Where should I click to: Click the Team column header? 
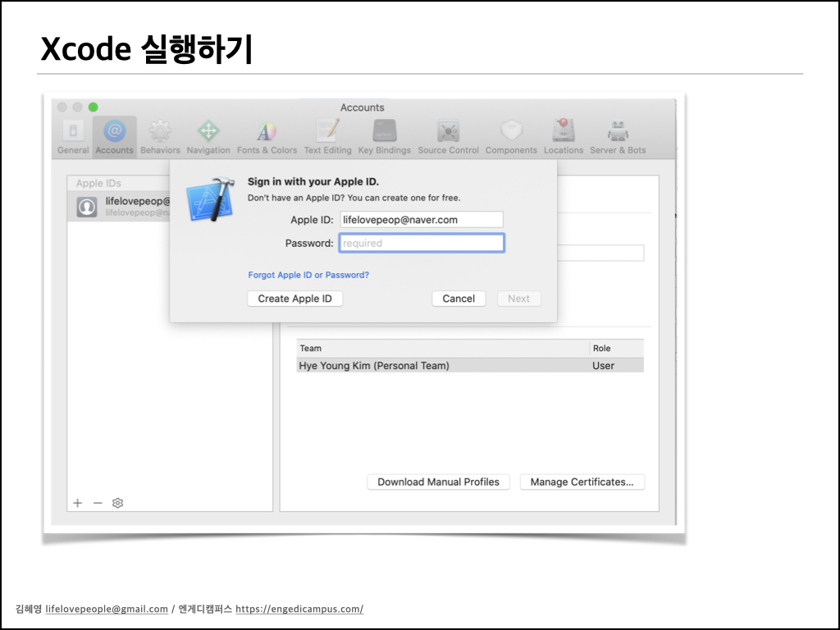(x=442, y=348)
